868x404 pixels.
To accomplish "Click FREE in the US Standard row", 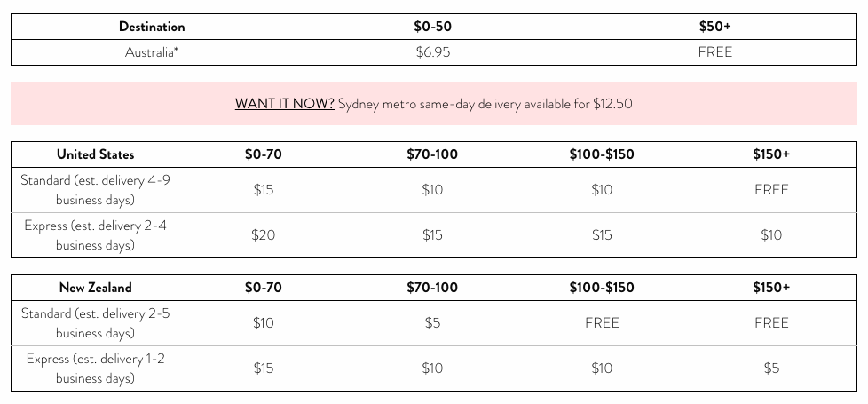I will tap(771, 190).
